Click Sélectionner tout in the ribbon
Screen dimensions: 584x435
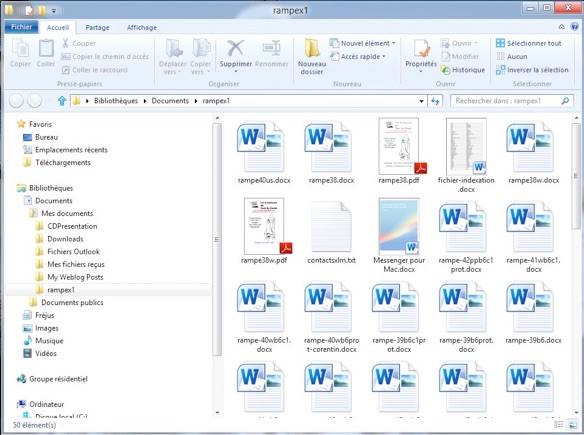coord(529,43)
